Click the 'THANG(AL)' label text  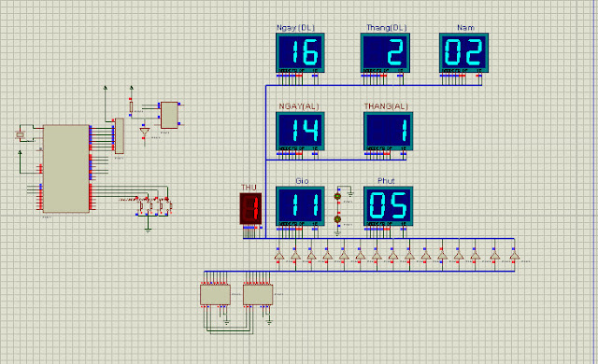(x=386, y=106)
